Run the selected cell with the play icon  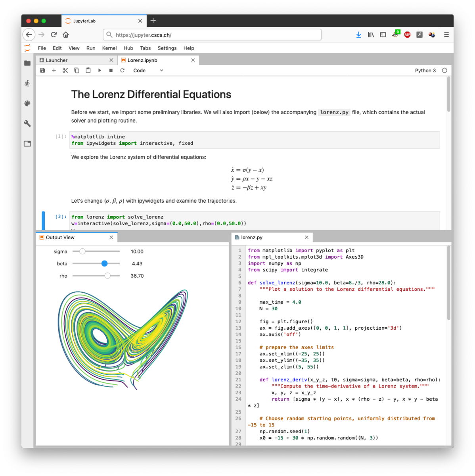(x=100, y=70)
